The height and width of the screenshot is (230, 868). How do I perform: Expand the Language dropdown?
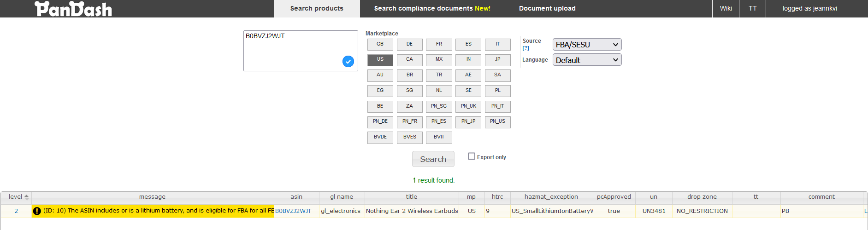coord(587,60)
